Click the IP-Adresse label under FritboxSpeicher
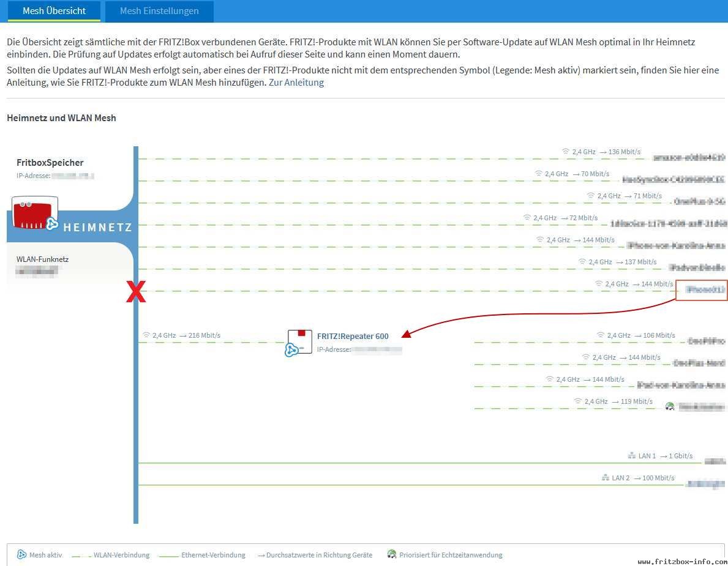The height and width of the screenshot is (566, 728). click(x=34, y=176)
